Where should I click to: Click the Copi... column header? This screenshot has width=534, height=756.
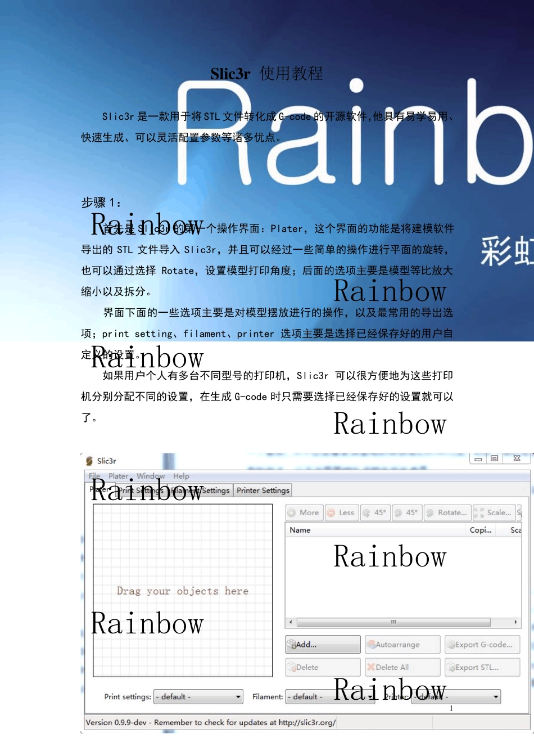pos(481,530)
